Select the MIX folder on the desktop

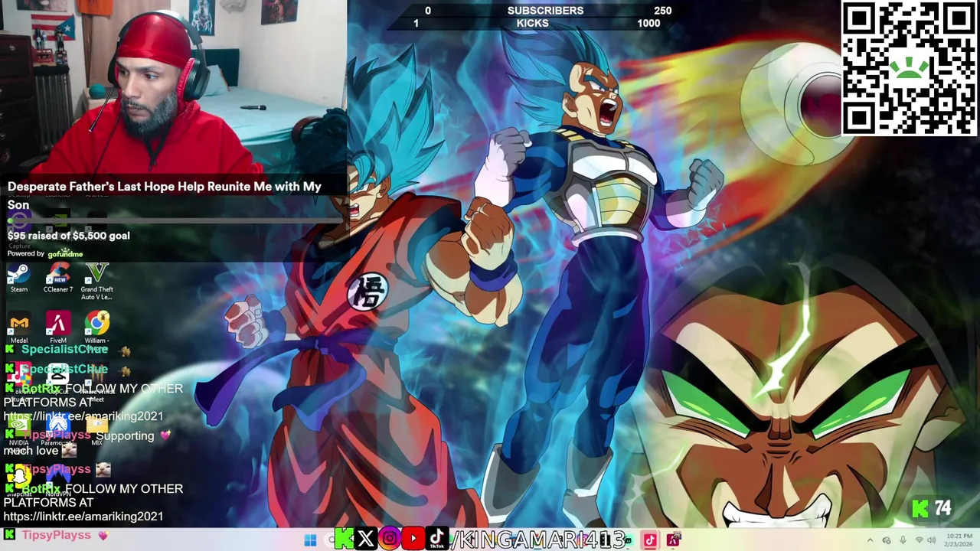click(97, 430)
